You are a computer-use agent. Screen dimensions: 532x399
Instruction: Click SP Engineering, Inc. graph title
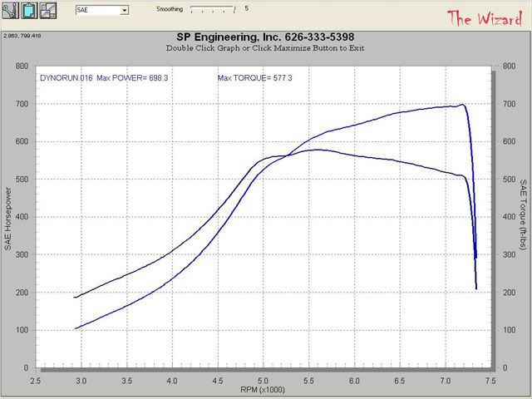click(265, 37)
